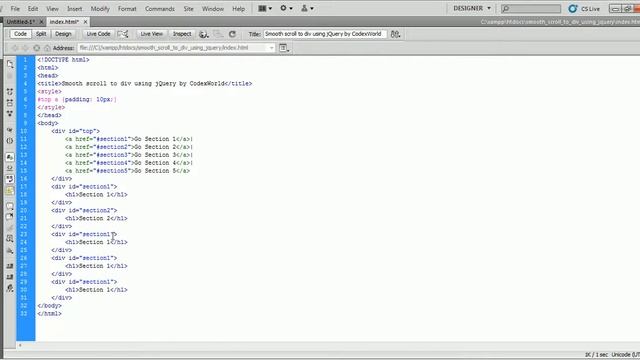Open the Open Documents list in coding toolbar
Viewport: 640px width, 360px height.
click(x=10, y=64)
